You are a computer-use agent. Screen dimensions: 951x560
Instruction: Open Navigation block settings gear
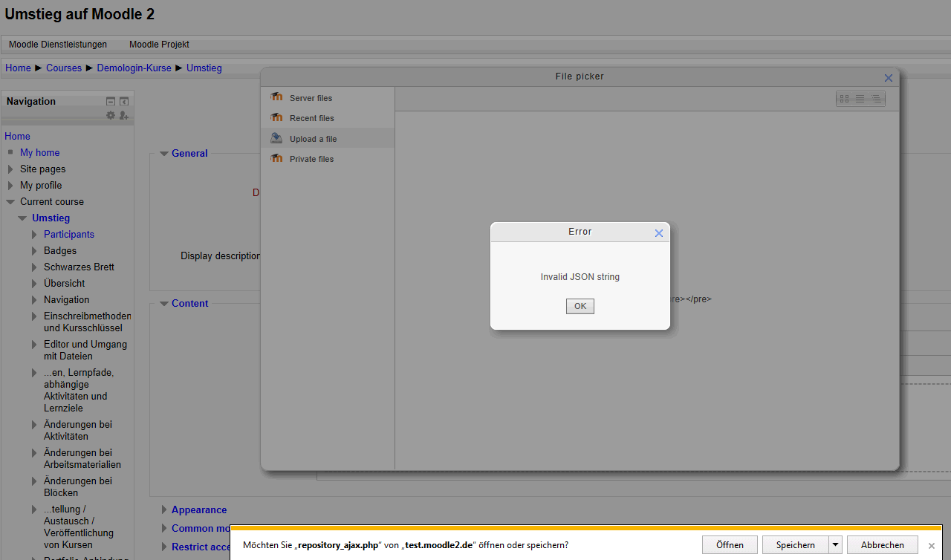(111, 115)
